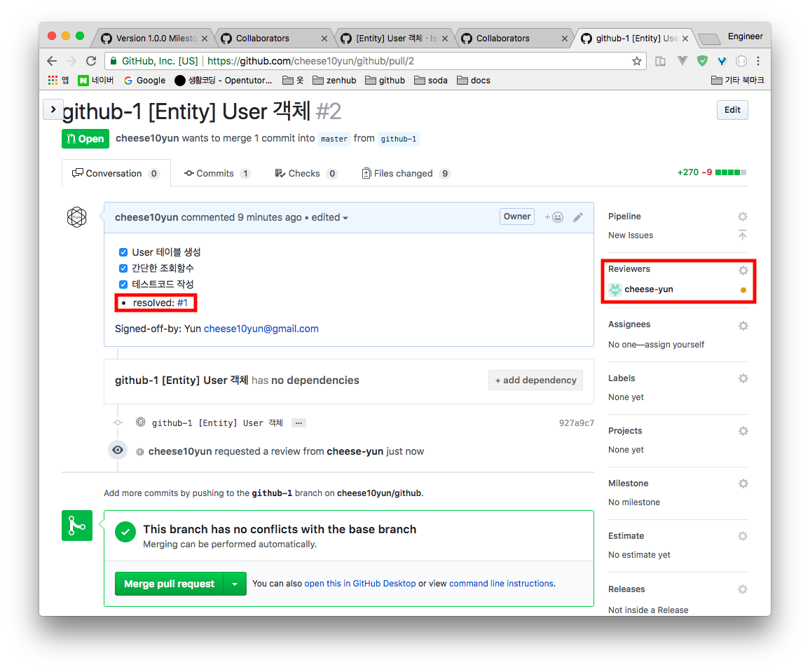Click 'command line instructions' link
This screenshot has width=810, height=672.
tap(501, 584)
